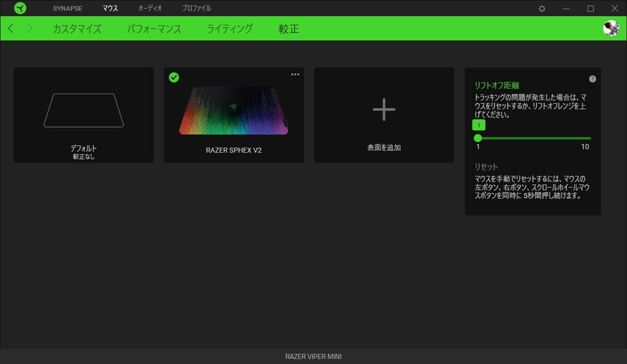Open the three-dot menu on Razer Sphex V2
627x364 pixels.
click(x=295, y=74)
